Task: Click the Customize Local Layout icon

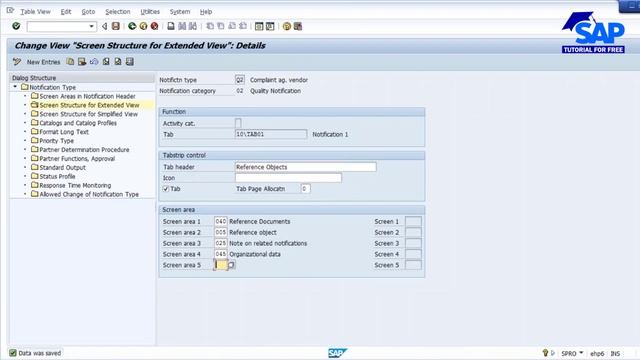Action: point(298,26)
